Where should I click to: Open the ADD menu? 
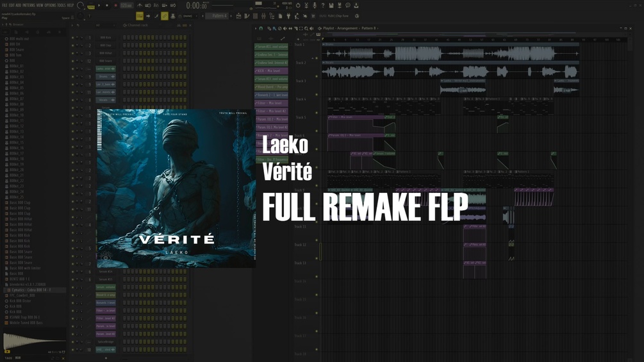[18, 5]
